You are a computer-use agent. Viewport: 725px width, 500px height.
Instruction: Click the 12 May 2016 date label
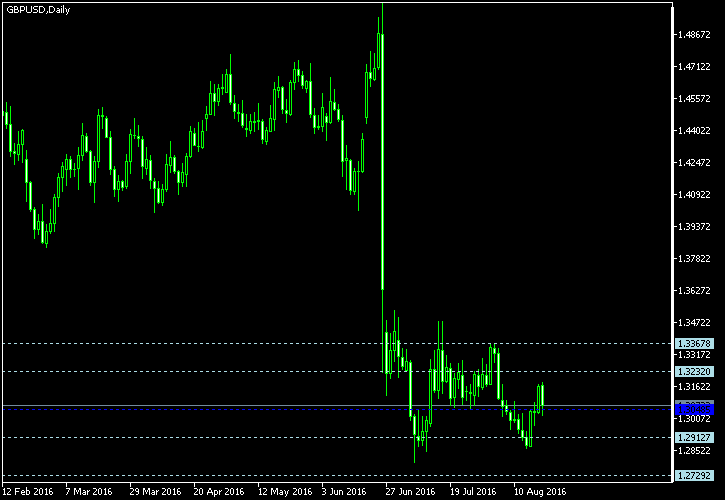click(x=283, y=491)
